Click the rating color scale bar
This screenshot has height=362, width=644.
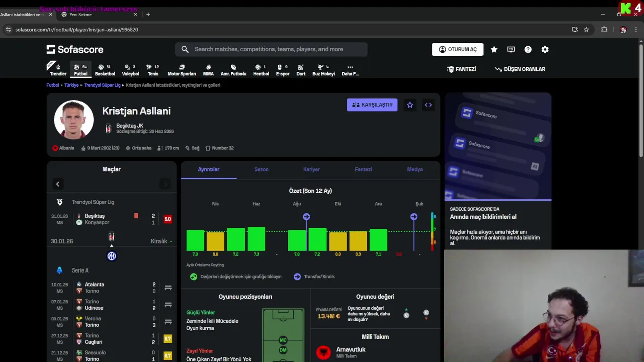click(433, 232)
